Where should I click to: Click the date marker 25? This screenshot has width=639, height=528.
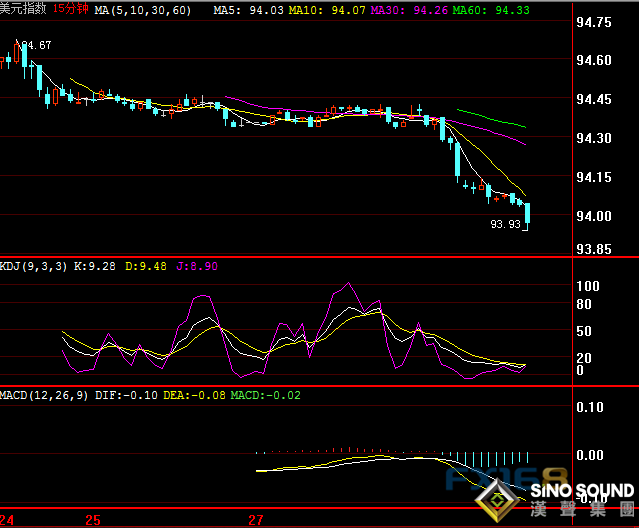point(93,520)
